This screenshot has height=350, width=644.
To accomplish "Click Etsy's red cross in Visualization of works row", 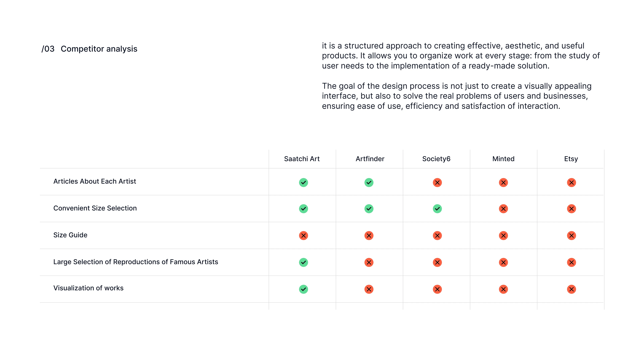I will click(571, 289).
